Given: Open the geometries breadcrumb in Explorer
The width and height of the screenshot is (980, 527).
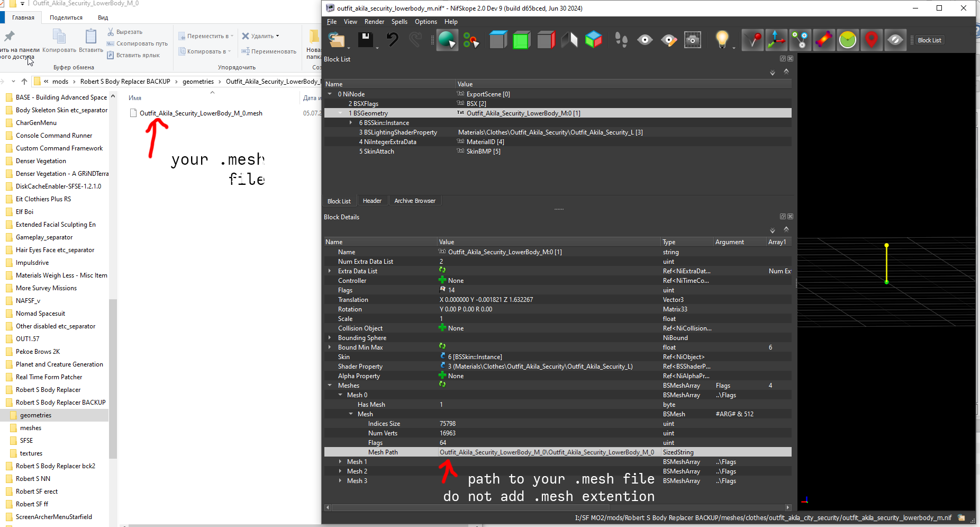Looking at the screenshot, I should point(198,82).
